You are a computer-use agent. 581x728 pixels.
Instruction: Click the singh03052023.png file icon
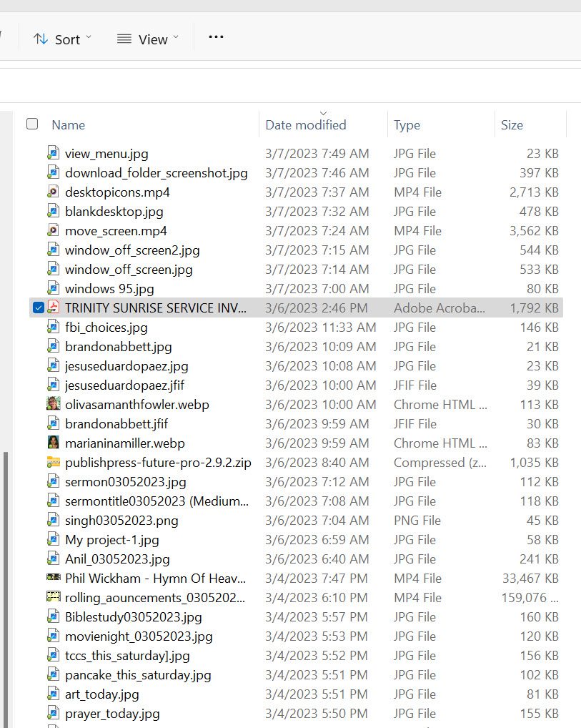click(54, 520)
